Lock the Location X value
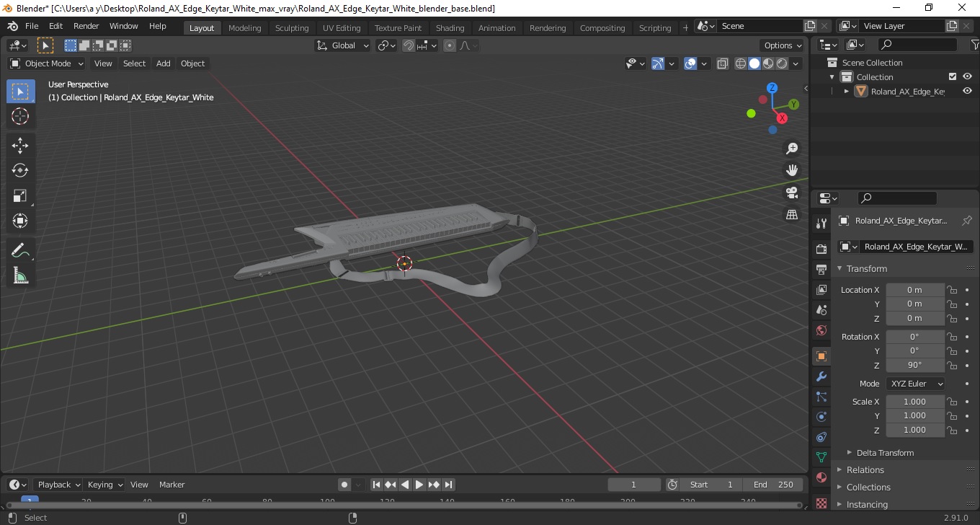This screenshot has width=980, height=525. [952, 290]
